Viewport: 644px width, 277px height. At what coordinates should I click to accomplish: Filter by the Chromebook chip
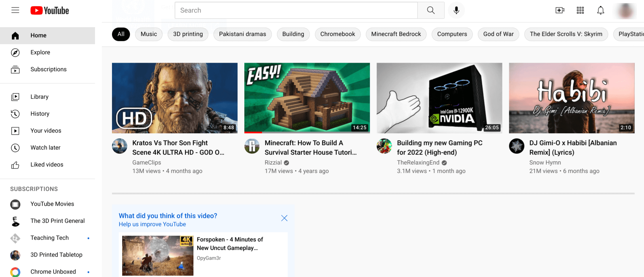point(338,34)
